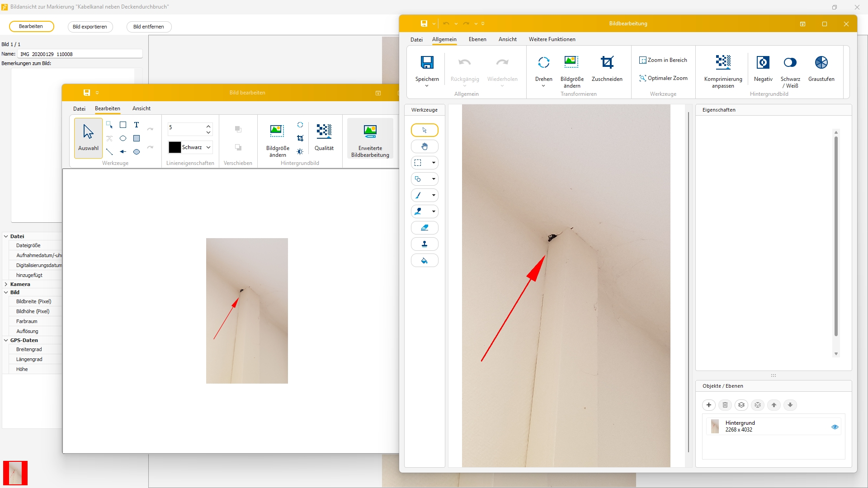Select the hand pan tool in Werkzeuge

pos(424,146)
